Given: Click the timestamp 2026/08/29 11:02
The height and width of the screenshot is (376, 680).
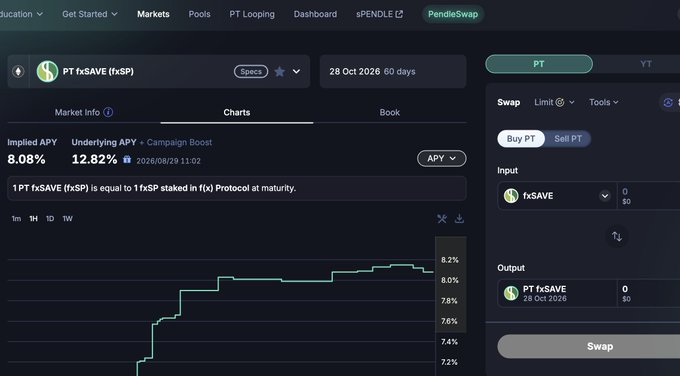Looking at the screenshot, I should 169,160.
